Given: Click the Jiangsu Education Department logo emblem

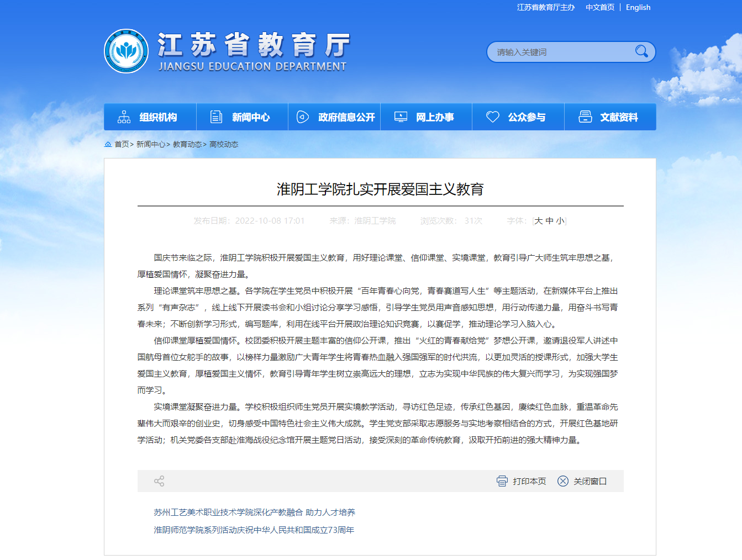Looking at the screenshot, I should click(127, 51).
